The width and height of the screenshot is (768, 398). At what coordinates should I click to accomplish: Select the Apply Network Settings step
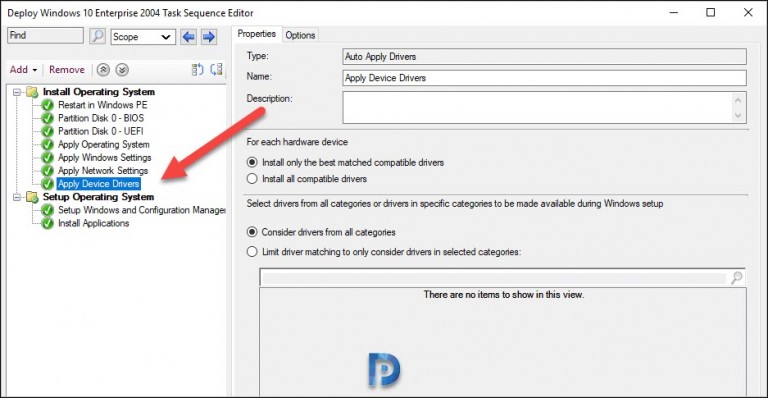103,171
